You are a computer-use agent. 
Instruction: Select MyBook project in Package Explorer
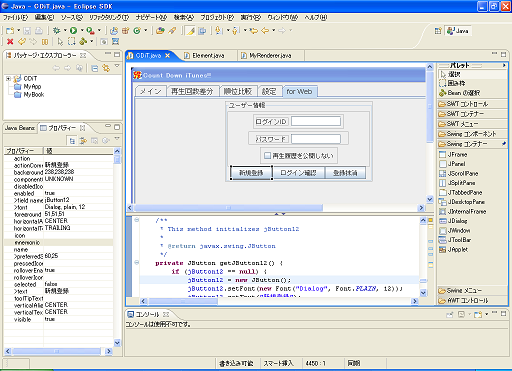tap(29, 95)
